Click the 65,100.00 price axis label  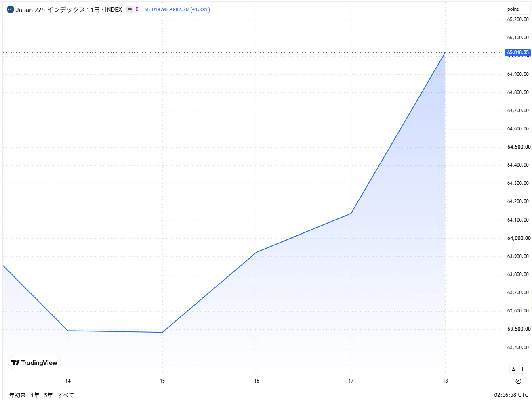518,38
